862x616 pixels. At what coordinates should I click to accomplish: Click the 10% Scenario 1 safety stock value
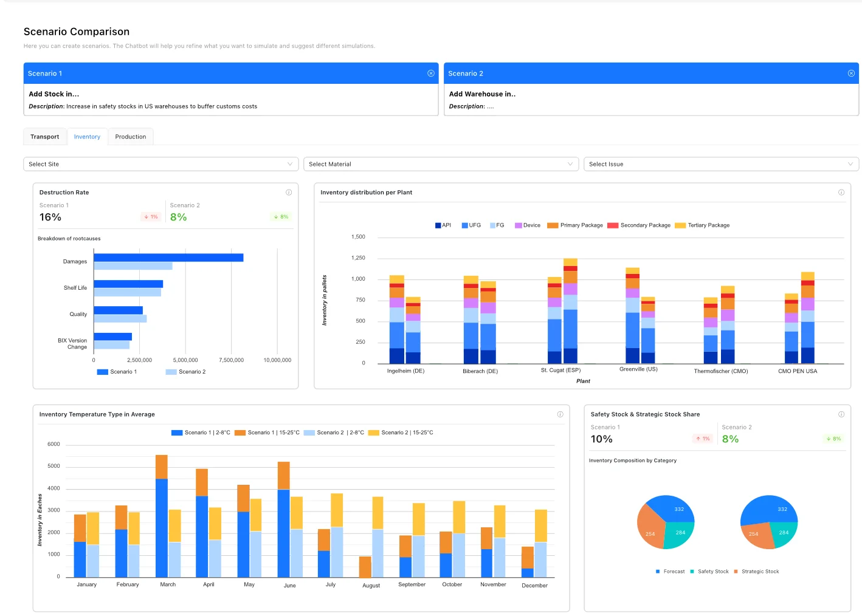click(602, 439)
